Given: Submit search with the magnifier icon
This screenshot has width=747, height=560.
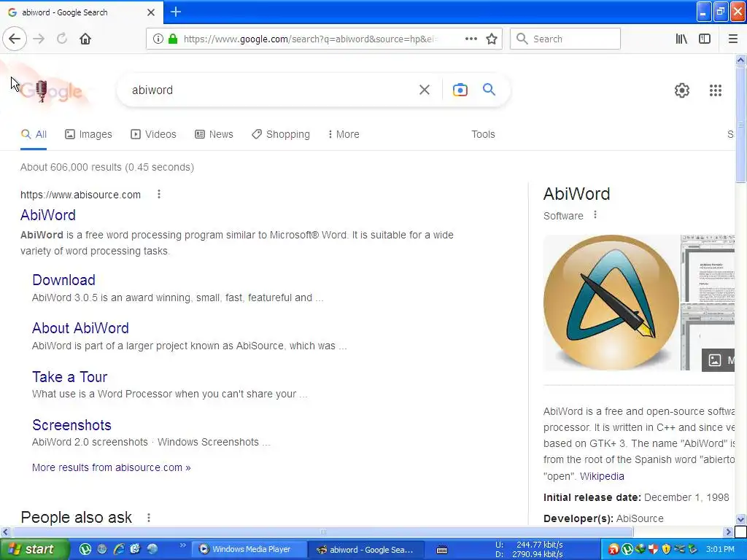Looking at the screenshot, I should [x=489, y=89].
